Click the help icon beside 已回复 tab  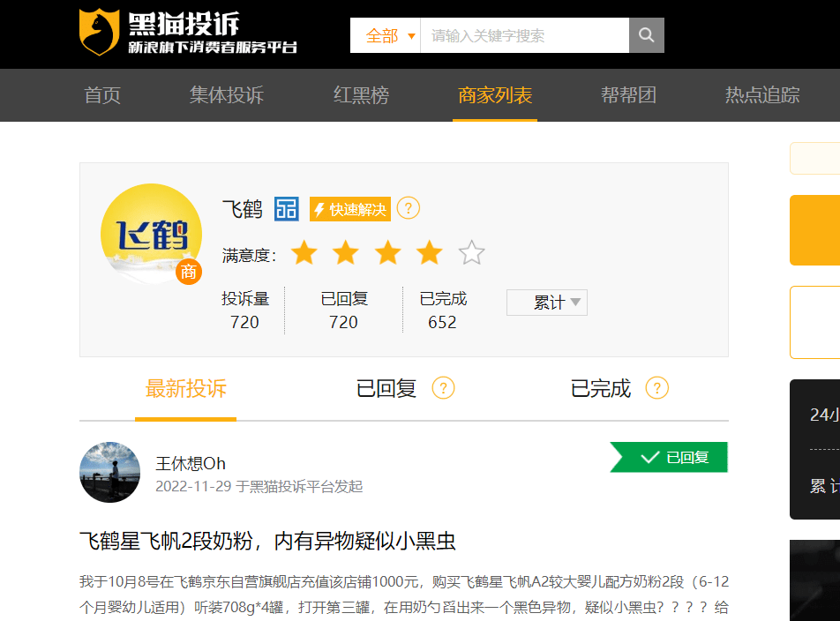pyautogui.click(x=443, y=388)
